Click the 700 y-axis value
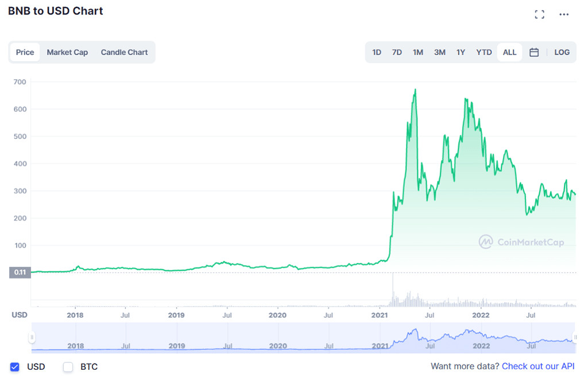The width and height of the screenshot is (588, 379). pos(20,82)
